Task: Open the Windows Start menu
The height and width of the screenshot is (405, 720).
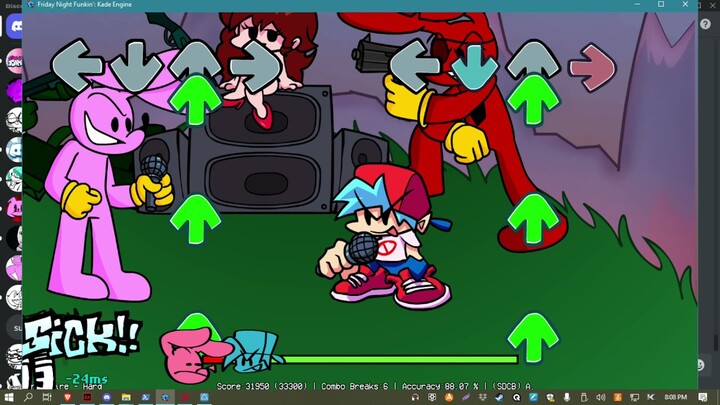Action: coord(9,397)
